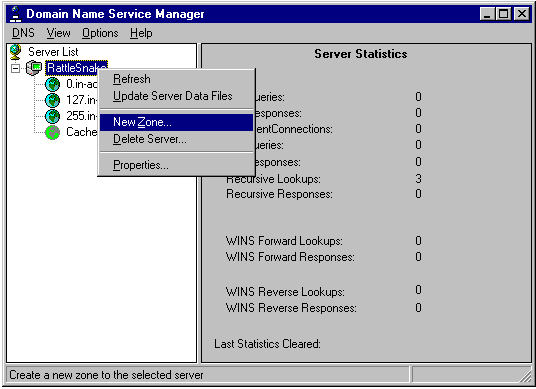The height and width of the screenshot is (389, 536).
Task: Click the Server List globe icon
Action: (15, 52)
